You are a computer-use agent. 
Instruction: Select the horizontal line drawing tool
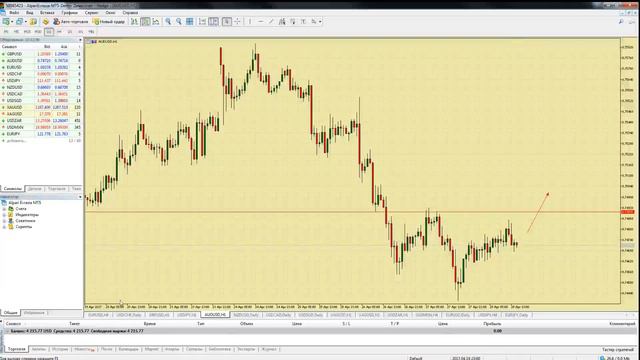[261, 22]
